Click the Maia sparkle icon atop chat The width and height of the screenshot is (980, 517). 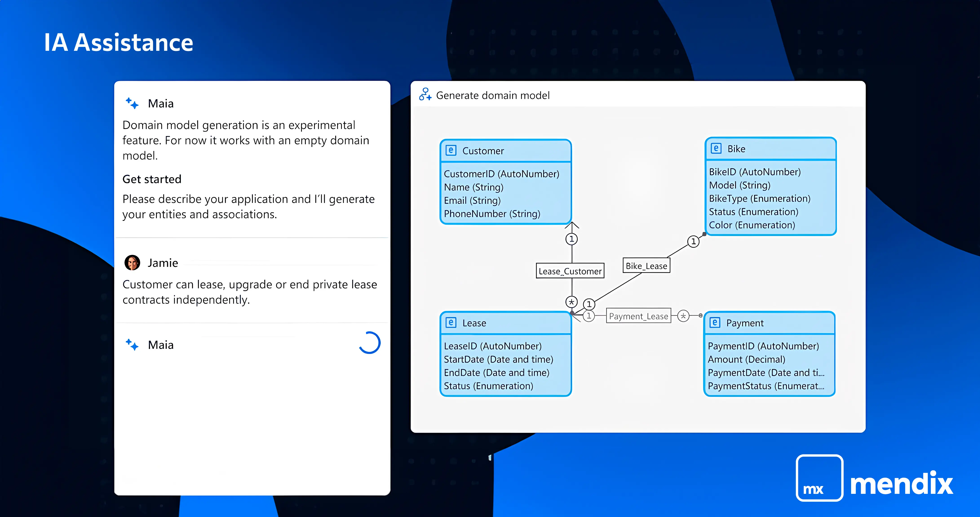point(132,103)
